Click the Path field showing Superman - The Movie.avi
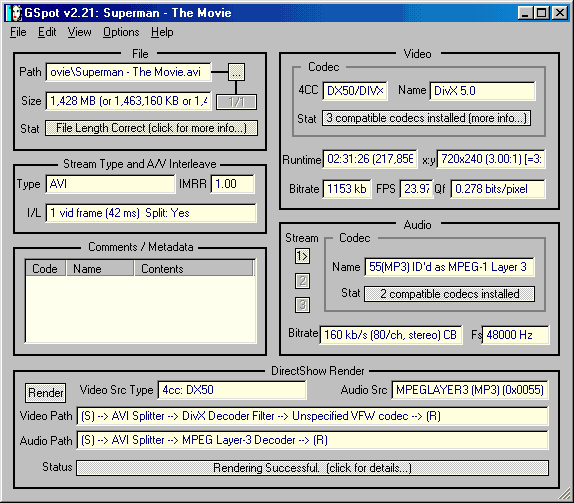The width and height of the screenshot is (574, 503). coord(128,72)
